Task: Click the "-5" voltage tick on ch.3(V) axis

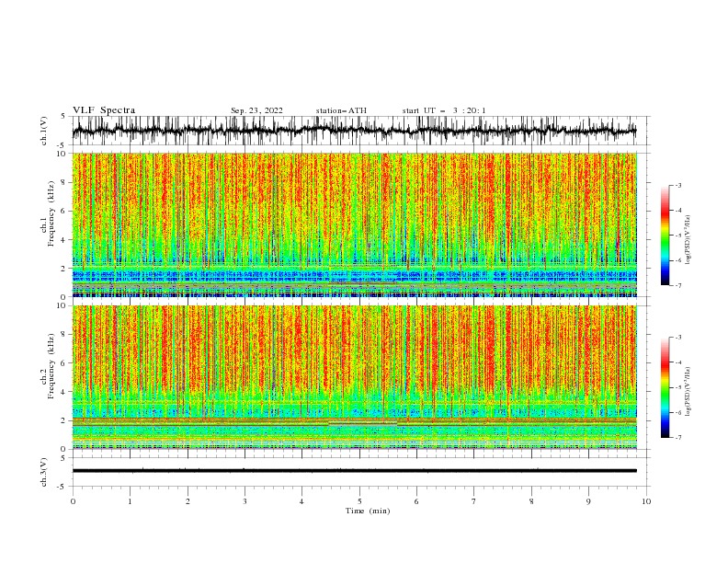Action: [63, 487]
